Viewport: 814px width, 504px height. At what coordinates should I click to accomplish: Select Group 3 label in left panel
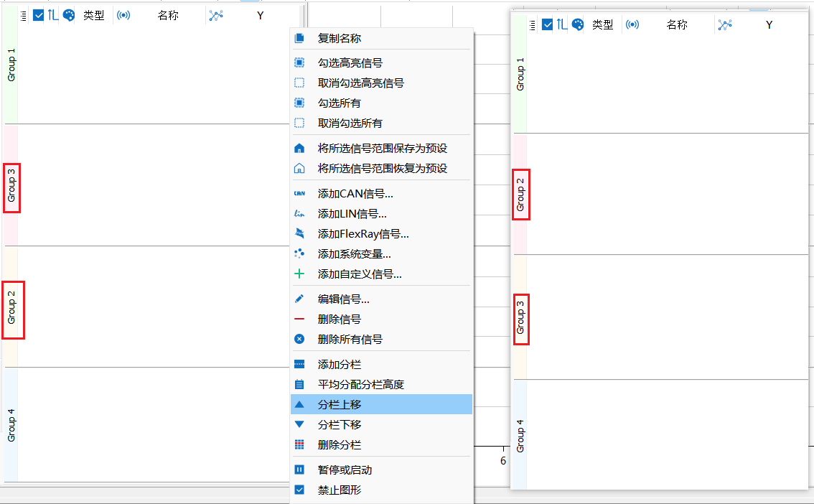coord(11,186)
